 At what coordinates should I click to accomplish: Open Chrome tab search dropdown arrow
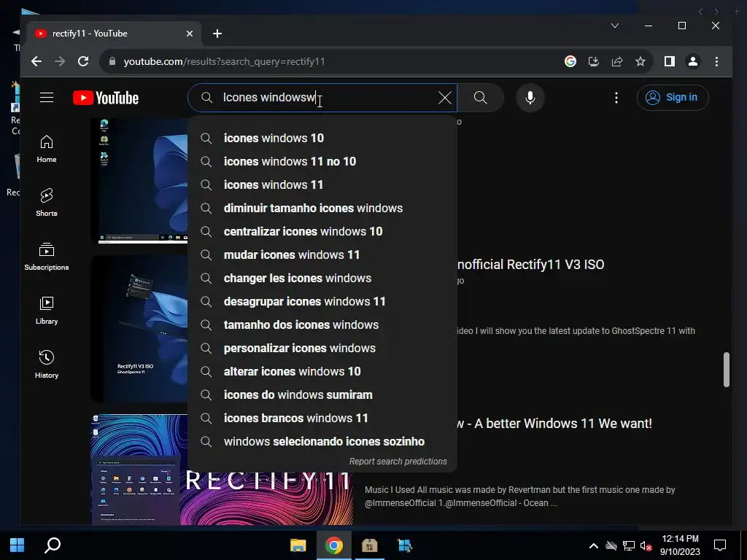click(615, 26)
